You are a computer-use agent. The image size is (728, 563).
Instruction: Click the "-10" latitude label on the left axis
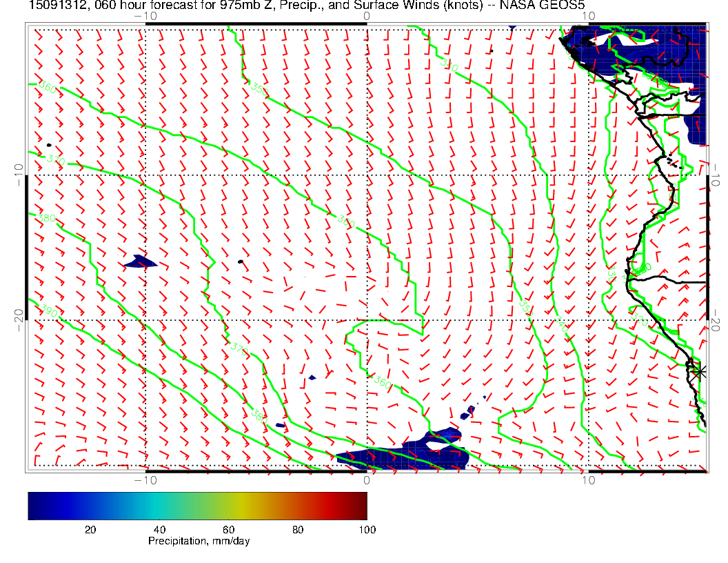pyautogui.click(x=19, y=175)
